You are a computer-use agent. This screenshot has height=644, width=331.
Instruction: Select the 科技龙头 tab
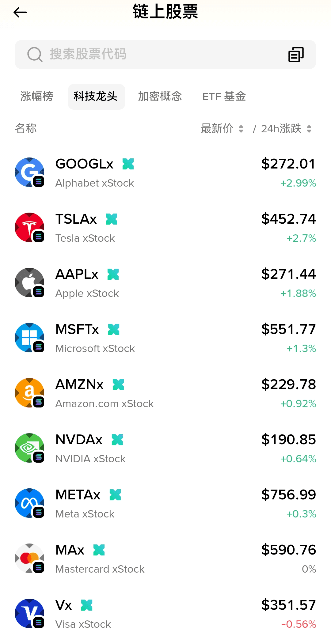click(96, 97)
